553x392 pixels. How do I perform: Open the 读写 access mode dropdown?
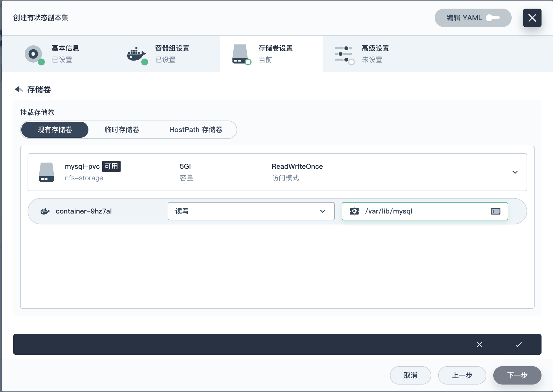click(251, 211)
